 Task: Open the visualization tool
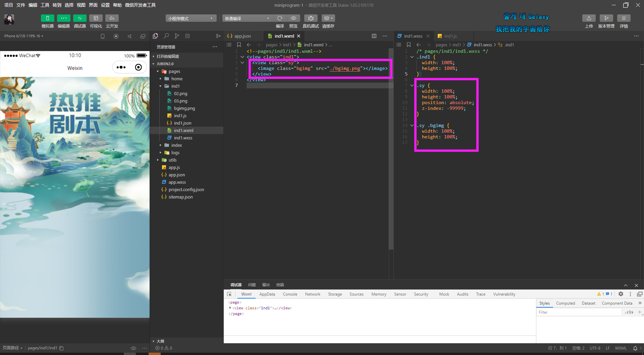tap(96, 18)
